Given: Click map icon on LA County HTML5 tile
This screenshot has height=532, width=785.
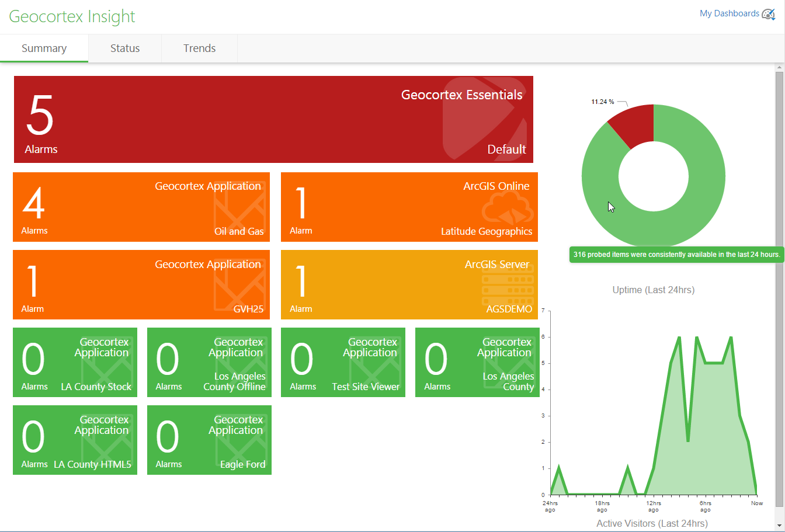Looking at the screenshot, I should (107, 440).
